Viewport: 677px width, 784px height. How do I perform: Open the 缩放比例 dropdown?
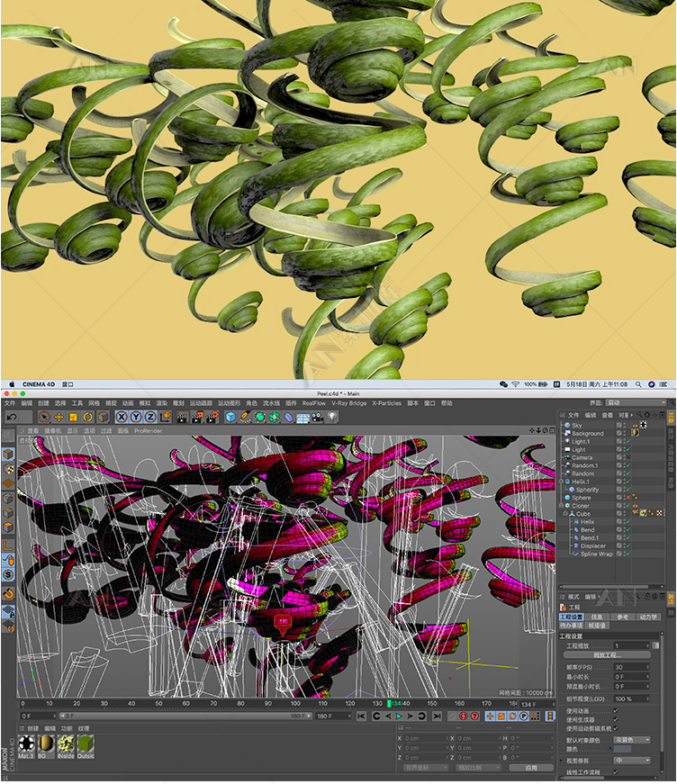(479, 768)
